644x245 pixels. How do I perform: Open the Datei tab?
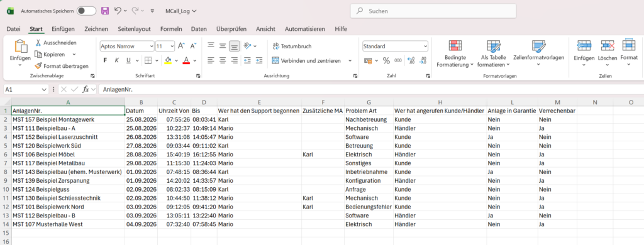(x=14, y=29)
